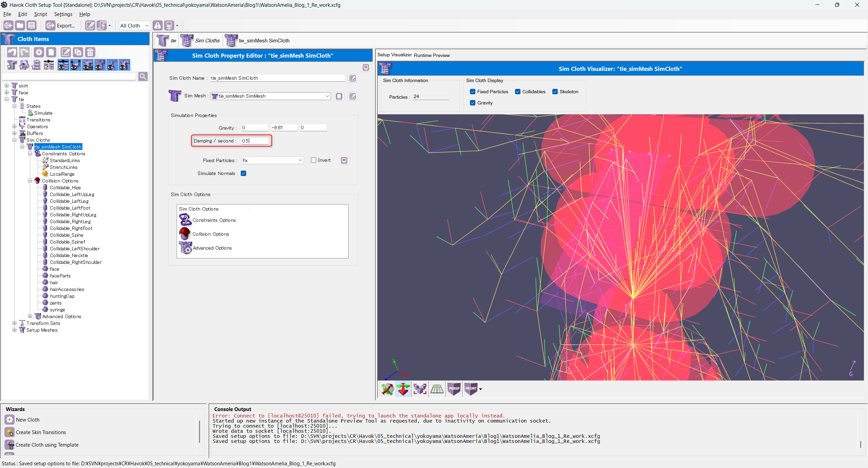Switch to the Runtime Preview tab
The height and width of the screenshot is (468, 868).
432,55
